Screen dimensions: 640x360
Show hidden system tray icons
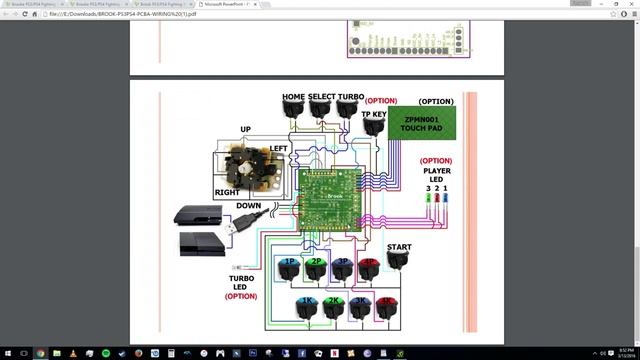point(594,353)
